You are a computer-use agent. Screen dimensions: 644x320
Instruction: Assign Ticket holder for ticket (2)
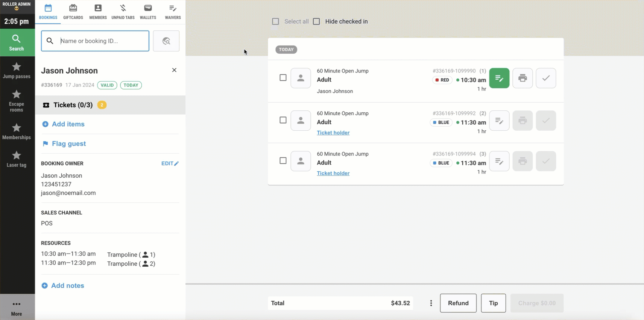coord(333,133)
